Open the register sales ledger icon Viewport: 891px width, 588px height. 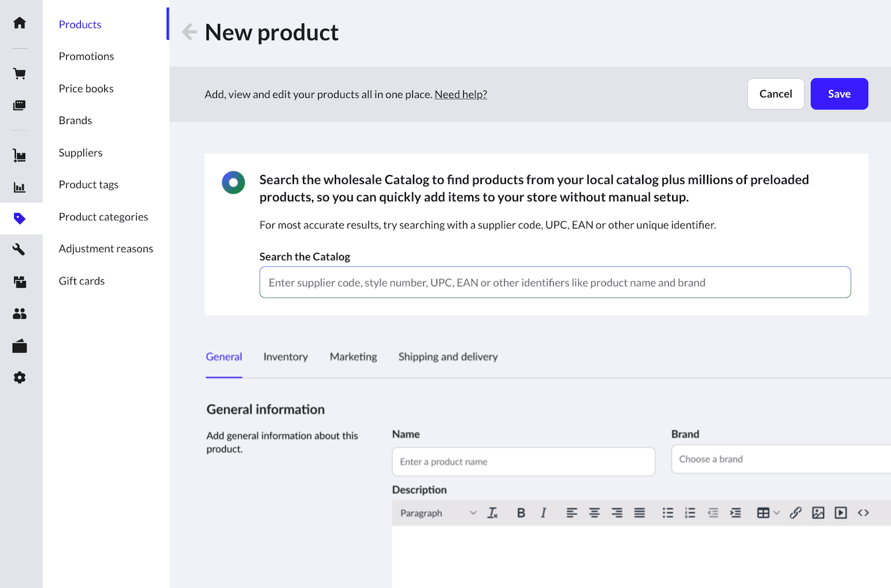(x=20, y=105)
